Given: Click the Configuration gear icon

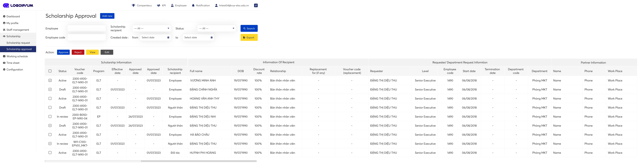Looking at the screenshot, I should click(x=4, y=70).
